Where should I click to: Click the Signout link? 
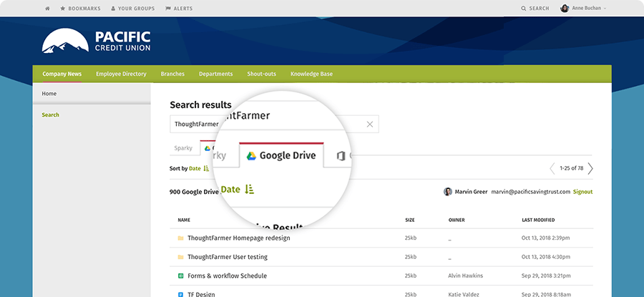click(582, 192)
